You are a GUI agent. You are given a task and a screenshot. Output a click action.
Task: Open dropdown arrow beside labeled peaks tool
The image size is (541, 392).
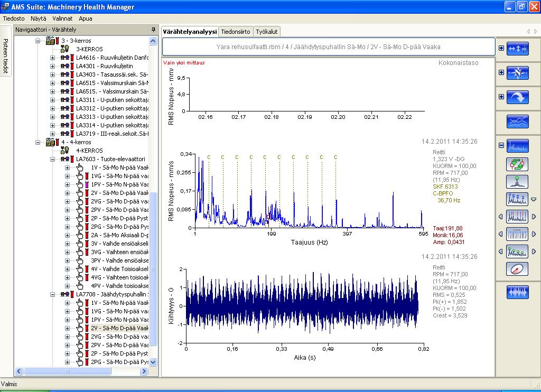(x=534, y=200)
